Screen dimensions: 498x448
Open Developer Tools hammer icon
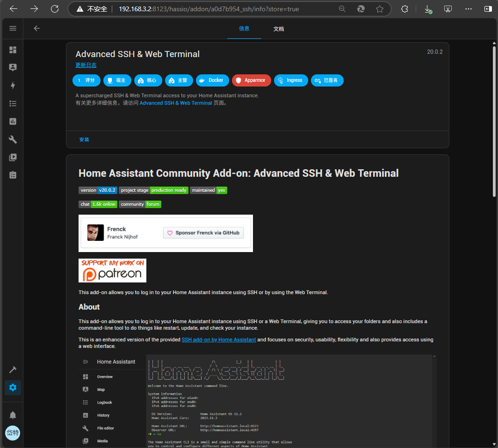point(13,369)
